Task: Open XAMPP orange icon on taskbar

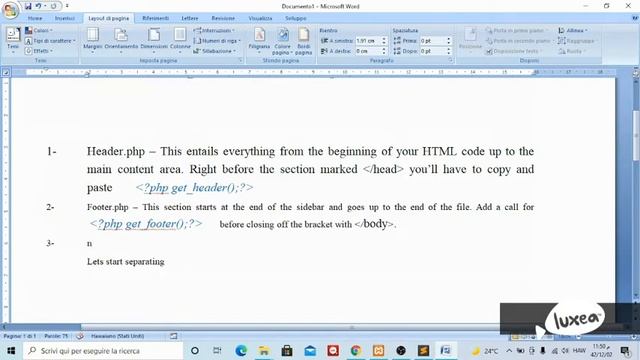Action: click(378, 351)
